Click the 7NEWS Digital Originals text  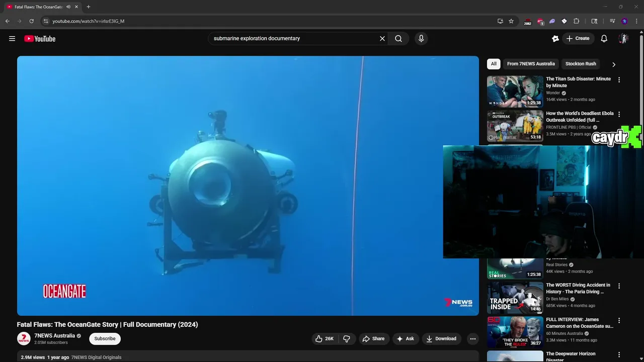click(96, 357)
